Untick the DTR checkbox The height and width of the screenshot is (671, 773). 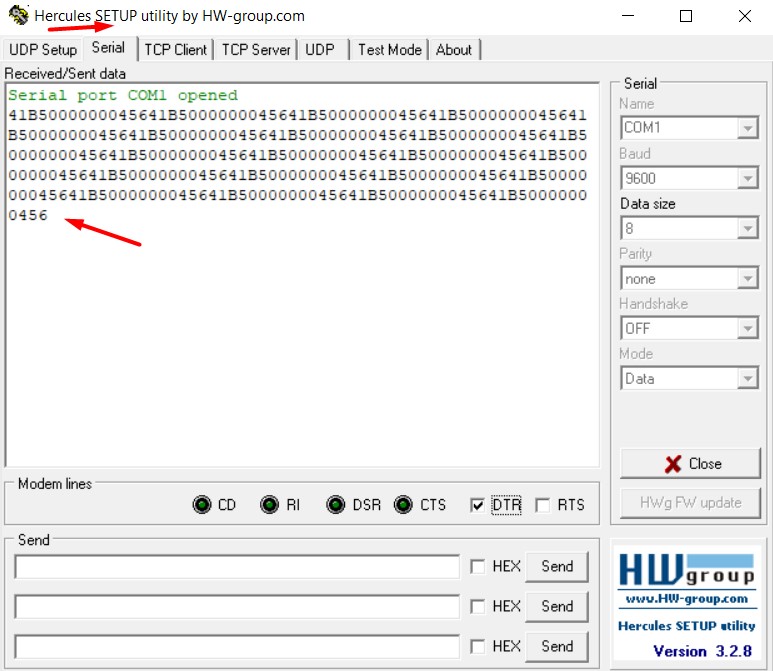477,505
